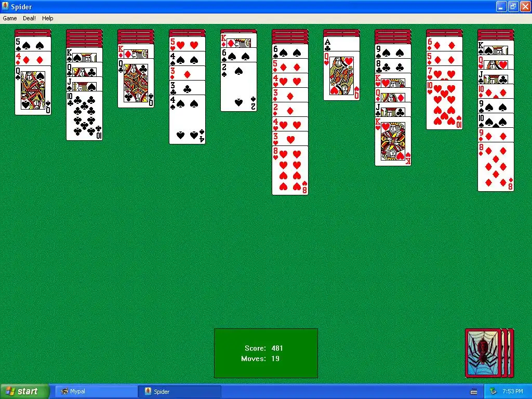Open the Help menu
Image resolution: width=532 pixels, height=399 pixels.
[x=47, y=18]
